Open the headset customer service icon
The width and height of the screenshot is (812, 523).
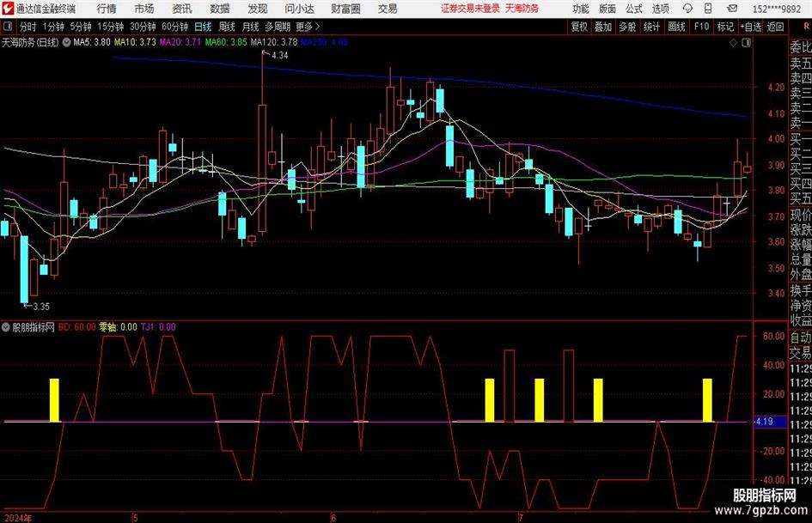point(687,9)
